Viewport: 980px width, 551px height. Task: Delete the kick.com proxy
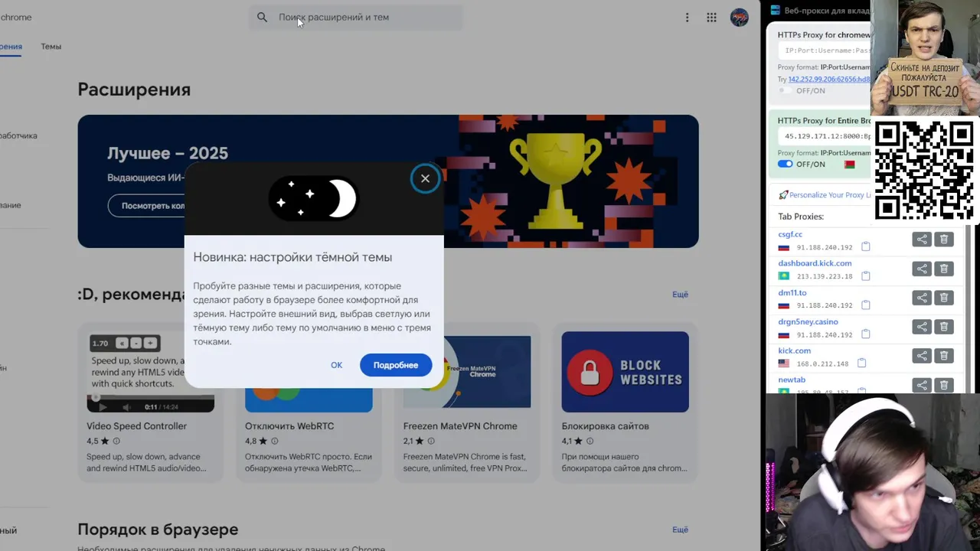(944, 356)
